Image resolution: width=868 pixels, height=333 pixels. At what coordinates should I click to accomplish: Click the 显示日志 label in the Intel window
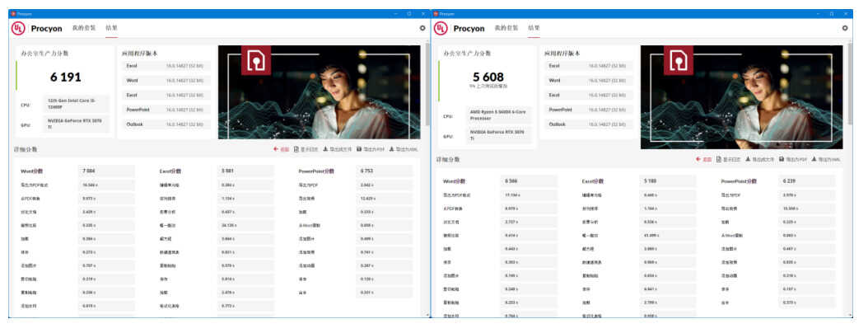(x=308, y=149)
